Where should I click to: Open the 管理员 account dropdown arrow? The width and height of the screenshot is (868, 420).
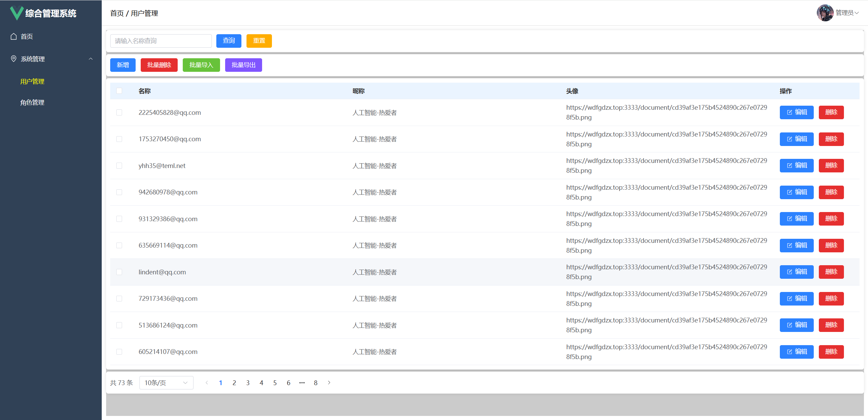[857, 13]
